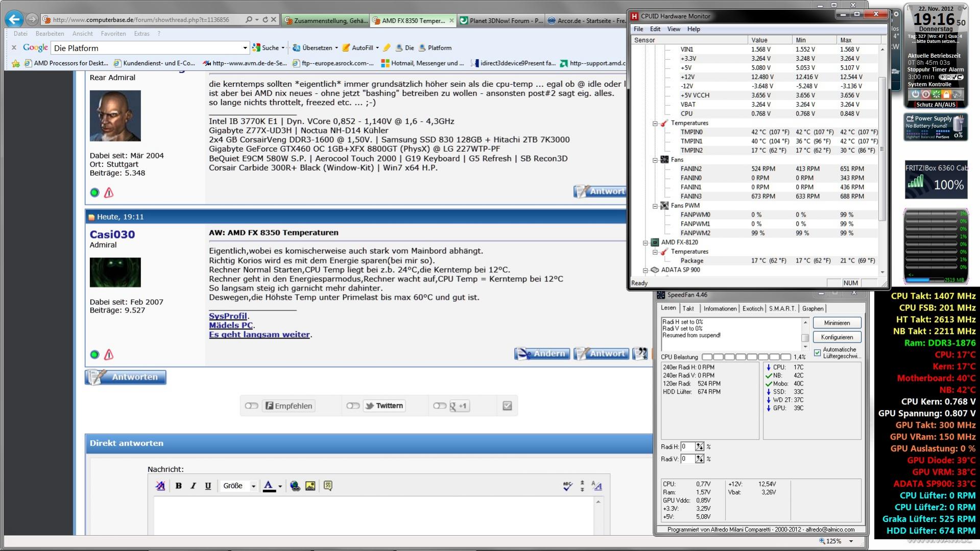980x551 pixels.
Task: Click the blue power icon in System Kontrolle gadget
Action: pyautogui.click(x=915, y=94)
